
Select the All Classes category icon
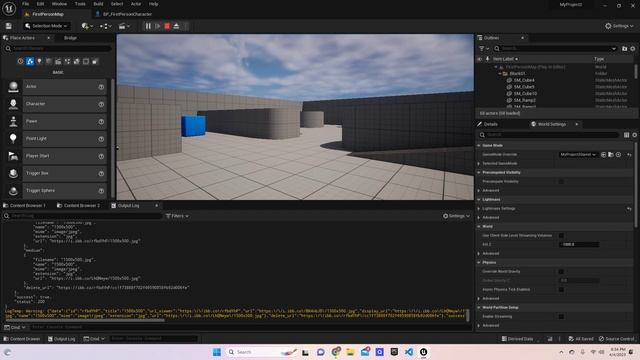click(95, 61)
